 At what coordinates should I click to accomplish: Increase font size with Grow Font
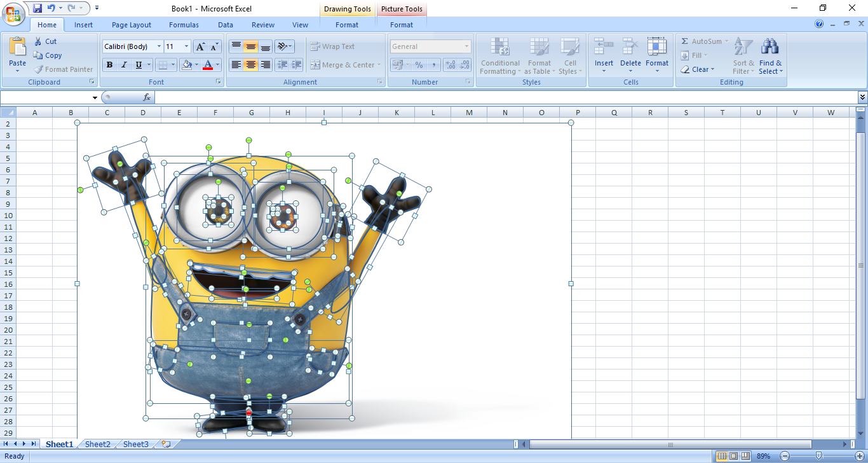coord(200,46)
